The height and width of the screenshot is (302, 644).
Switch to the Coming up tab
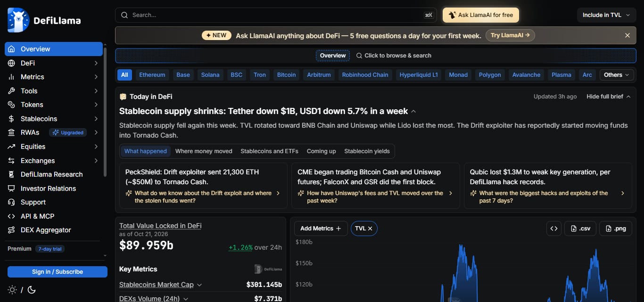coord(322,151)
